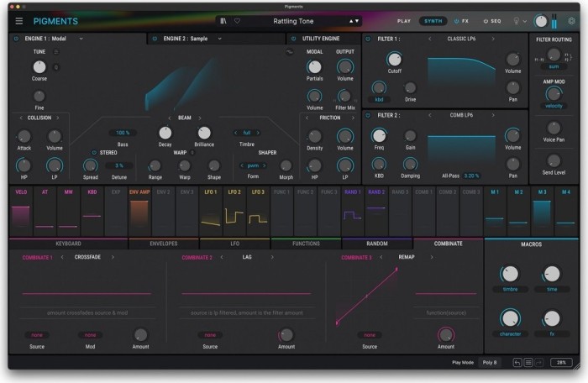Viewport: 588px width, 383px height.
Task: Go to next Combinate 1 type after Crossfade
Action: (113, 257)
